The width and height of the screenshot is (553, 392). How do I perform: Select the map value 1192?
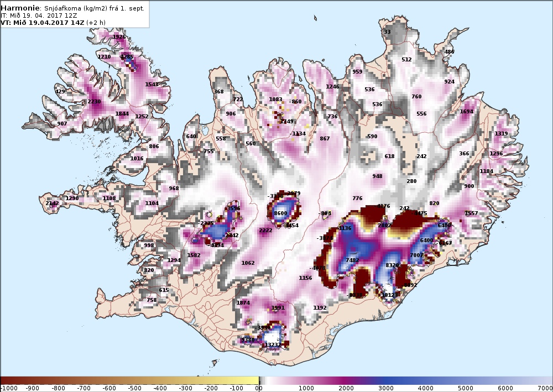[320, 307]
